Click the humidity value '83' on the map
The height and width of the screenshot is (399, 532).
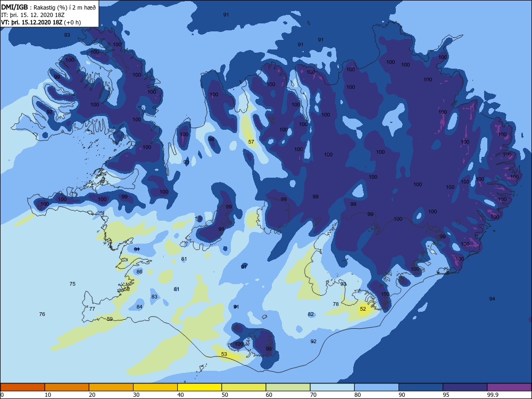pyautogui.click(x=154, y=296)
